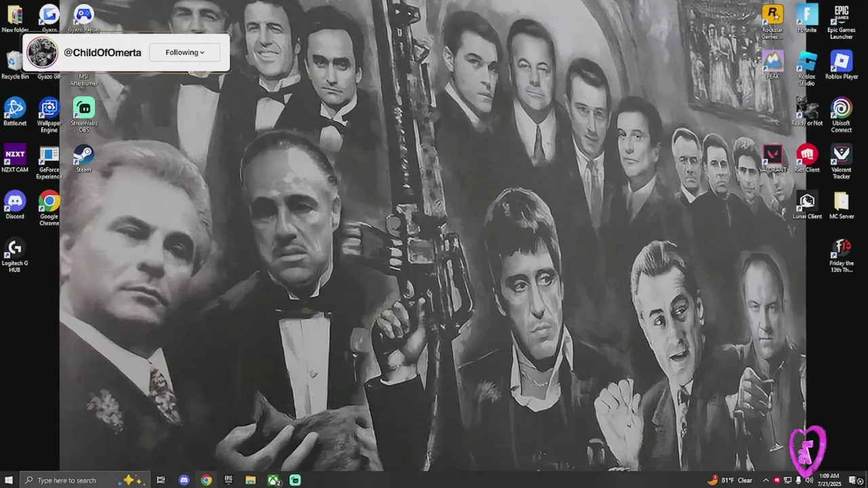Open the network tray icon
Image resolution: width=868 pixels, height=488 pixels.
point(788,480)
